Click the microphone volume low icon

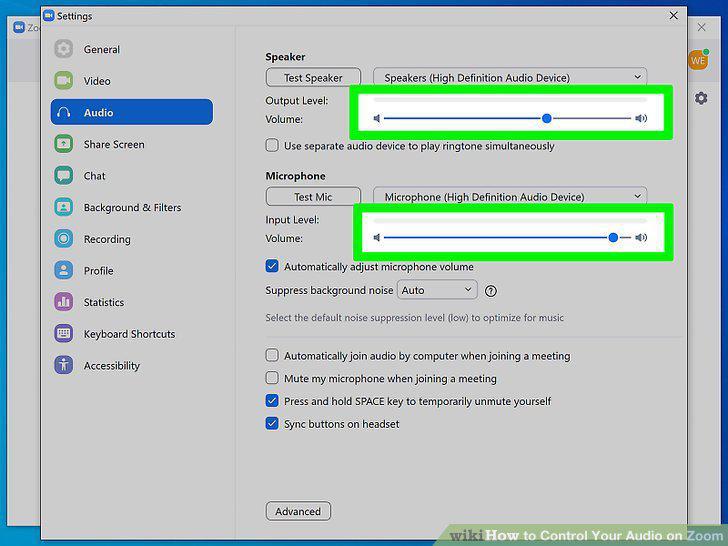tap(377, 238)
